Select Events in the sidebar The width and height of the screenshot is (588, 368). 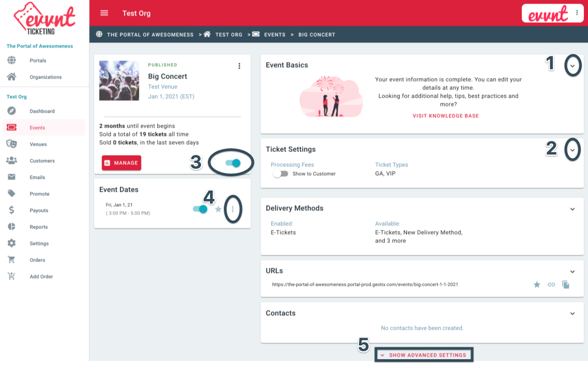coord(37,128)
